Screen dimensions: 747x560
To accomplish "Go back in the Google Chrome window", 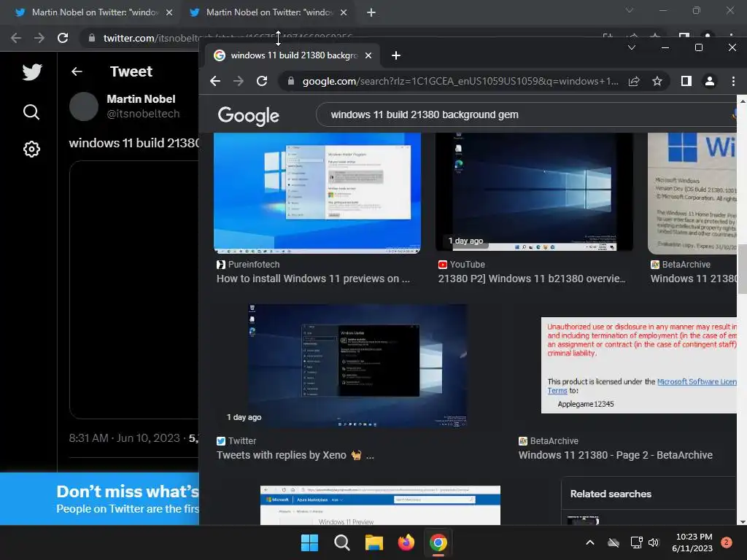I will pyautogui.click(x=215, y=81).
